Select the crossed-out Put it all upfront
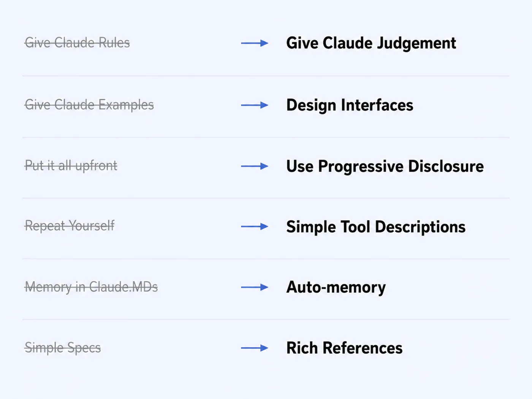This screenshot has width=532, height=399. click(71, 166)
